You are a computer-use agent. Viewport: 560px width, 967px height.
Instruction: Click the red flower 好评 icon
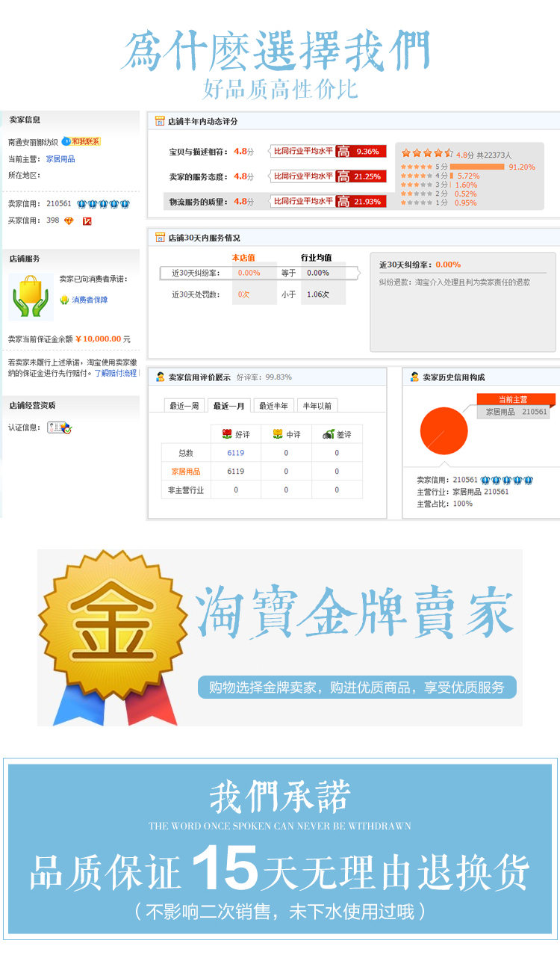227,434
